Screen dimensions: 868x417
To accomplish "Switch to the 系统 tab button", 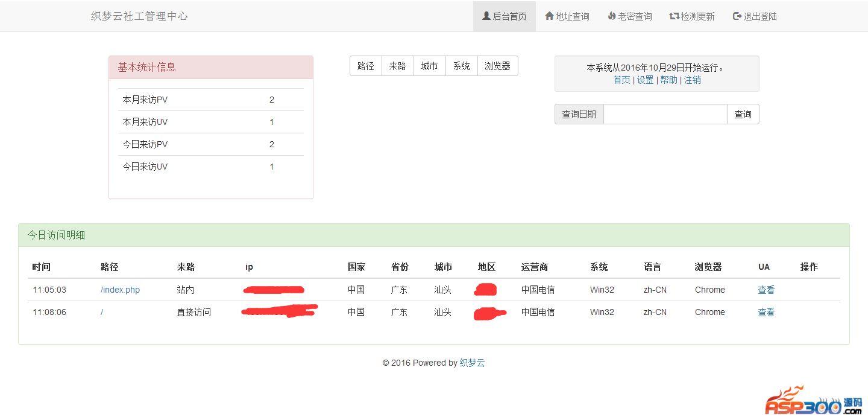I will (462, 66).
